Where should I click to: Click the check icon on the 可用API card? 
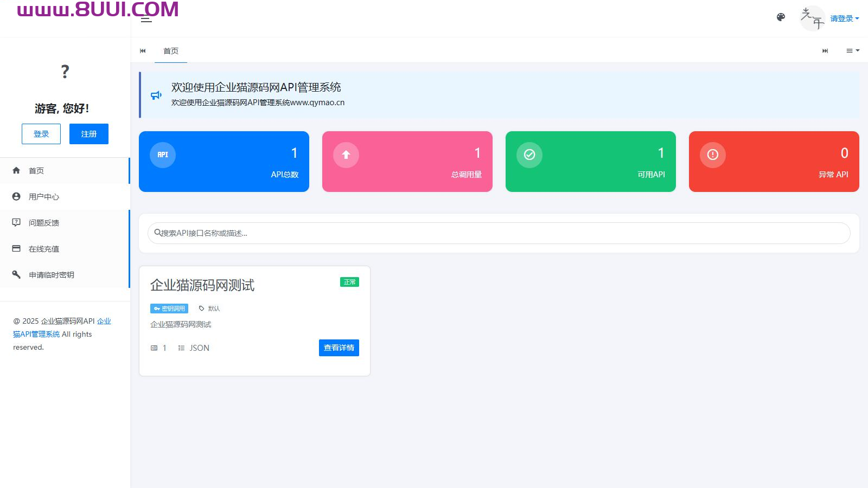point(529,155)
